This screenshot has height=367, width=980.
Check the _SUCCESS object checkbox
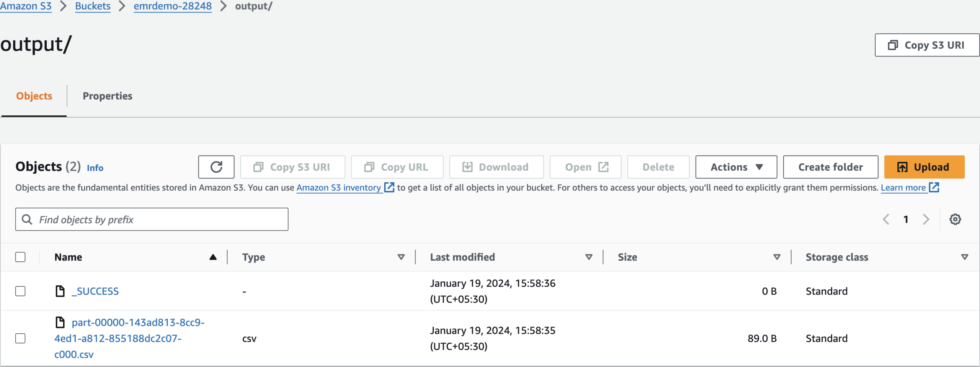pos(20,291)
